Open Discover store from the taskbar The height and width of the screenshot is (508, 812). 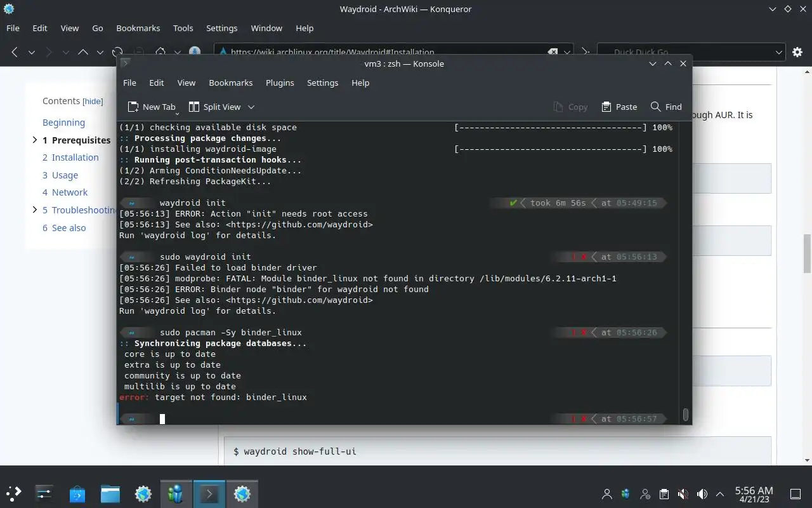click(x=77, y=493)
